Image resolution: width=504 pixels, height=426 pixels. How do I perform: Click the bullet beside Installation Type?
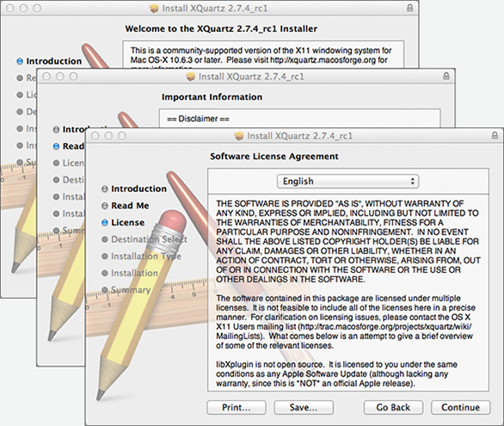104,256
